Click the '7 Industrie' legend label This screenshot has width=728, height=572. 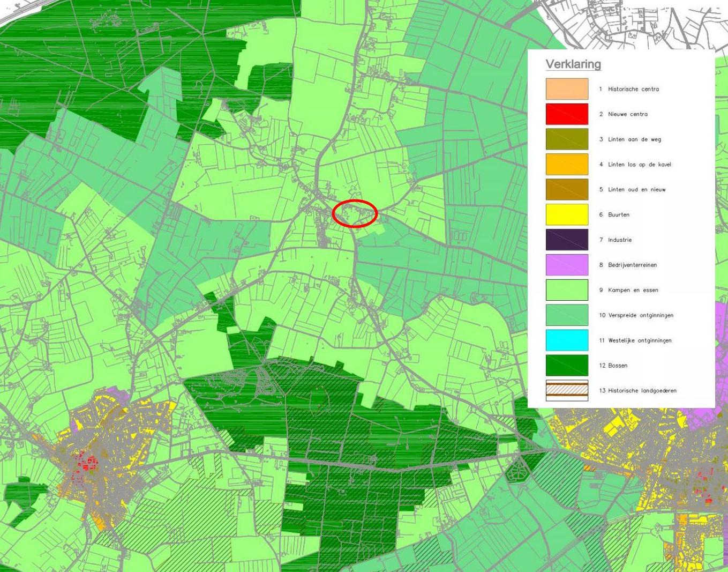pos(615,240)
